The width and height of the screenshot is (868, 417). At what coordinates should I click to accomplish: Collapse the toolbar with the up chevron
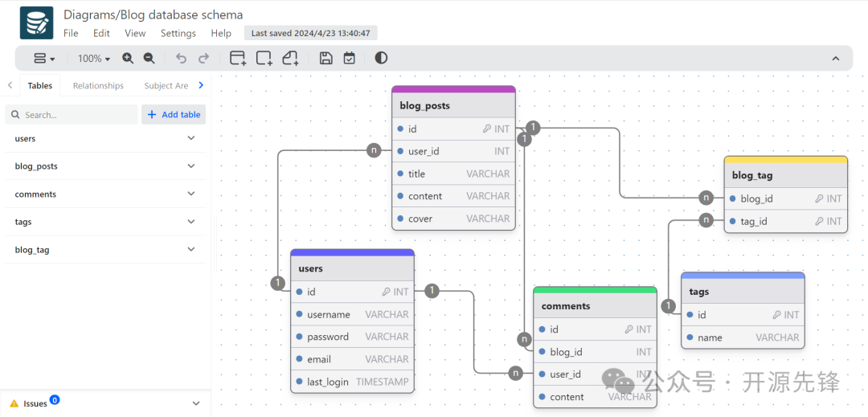(836, 59)
